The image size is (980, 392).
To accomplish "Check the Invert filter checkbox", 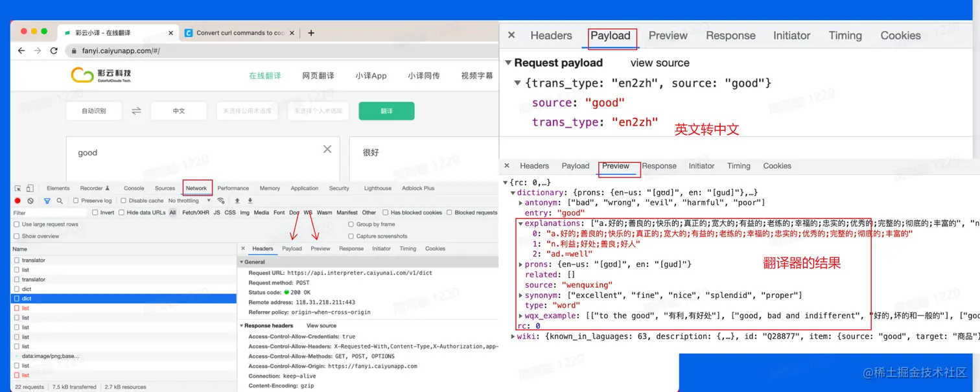I will tap(95, 213).
